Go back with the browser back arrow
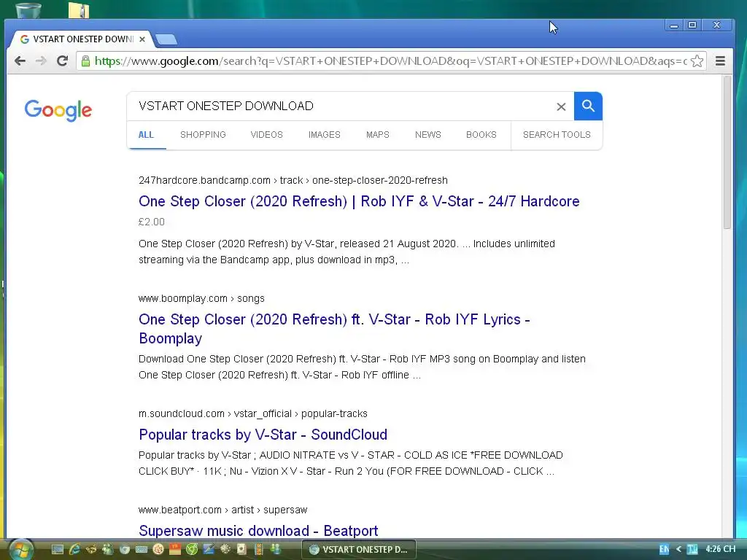The width and height of the screenshot is (747, 560). click(x=20, y=61)
